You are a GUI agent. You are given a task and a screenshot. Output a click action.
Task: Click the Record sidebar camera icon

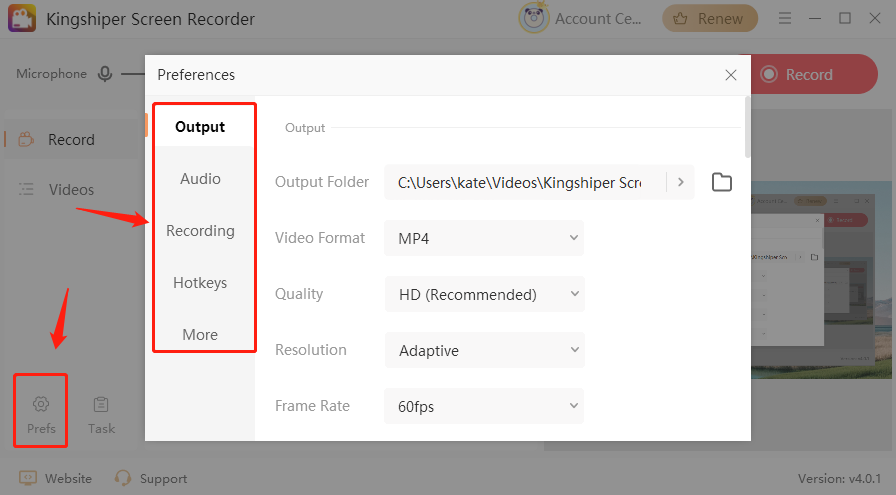coord(26,139)
